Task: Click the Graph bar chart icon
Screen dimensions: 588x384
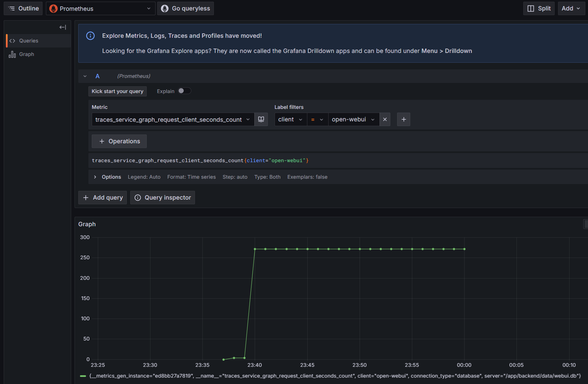Action: [12, 54]
